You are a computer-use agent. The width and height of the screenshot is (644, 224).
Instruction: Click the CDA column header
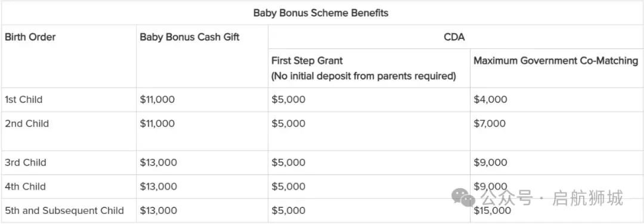pyautogui.click(x=454, y=37)
